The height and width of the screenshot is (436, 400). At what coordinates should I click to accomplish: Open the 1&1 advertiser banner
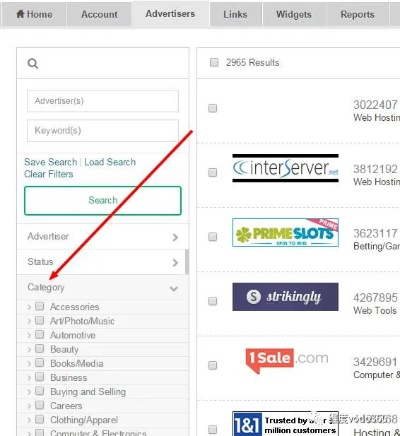pos(285,424)
